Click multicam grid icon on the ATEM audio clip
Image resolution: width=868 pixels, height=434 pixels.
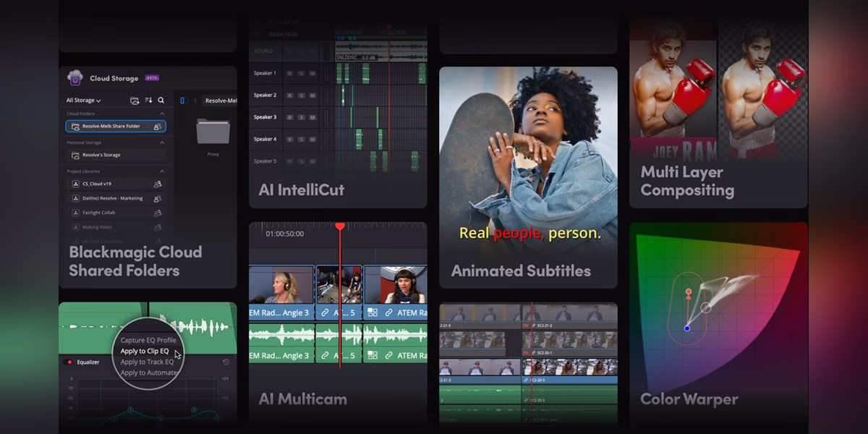(373, 355)
